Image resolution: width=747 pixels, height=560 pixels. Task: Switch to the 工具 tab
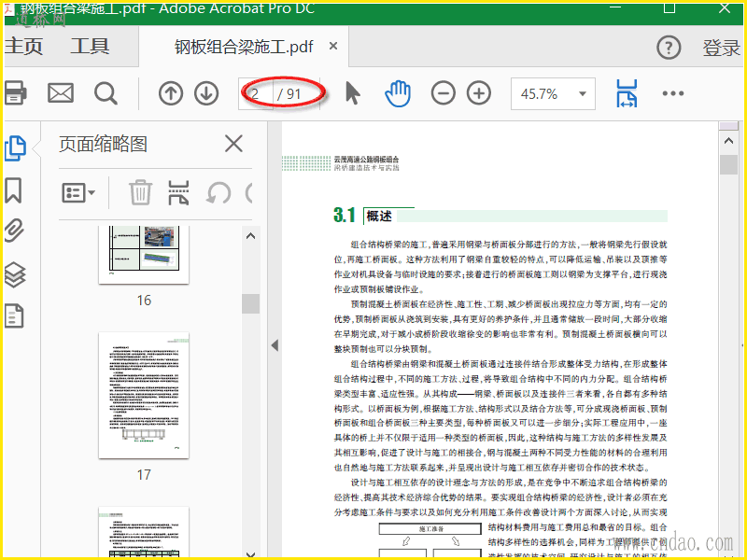[x=90, y=46]
